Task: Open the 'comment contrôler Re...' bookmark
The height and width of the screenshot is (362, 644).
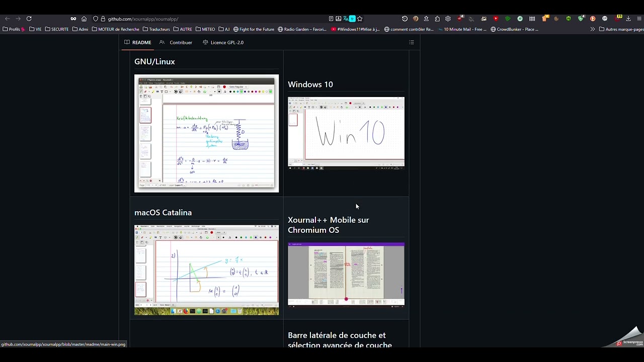Action: 409,29
